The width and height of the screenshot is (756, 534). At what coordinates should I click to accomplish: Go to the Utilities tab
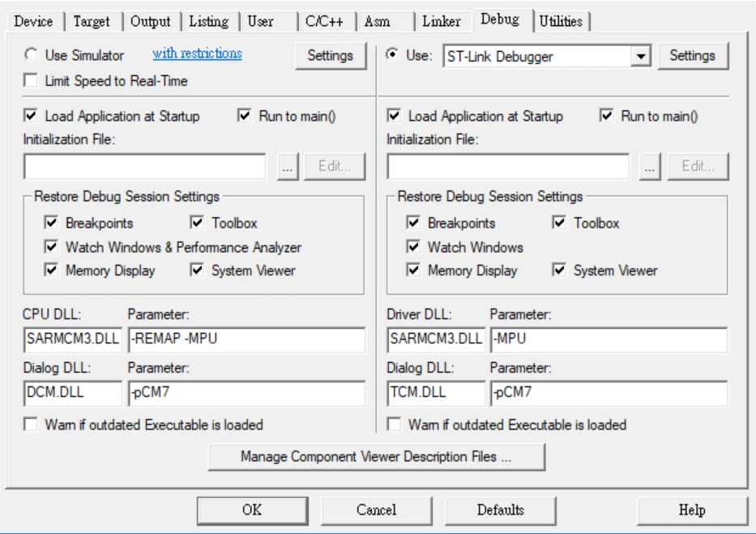click(561, 21)
